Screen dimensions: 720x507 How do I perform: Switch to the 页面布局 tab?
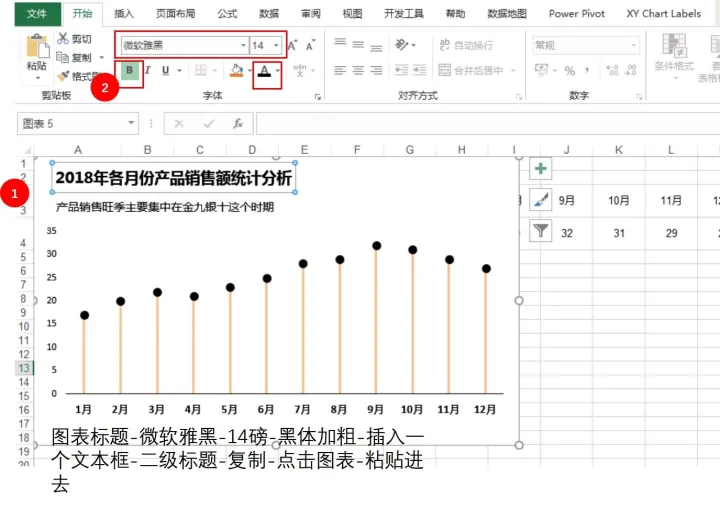pyautogui.click(x=175, y=14)
